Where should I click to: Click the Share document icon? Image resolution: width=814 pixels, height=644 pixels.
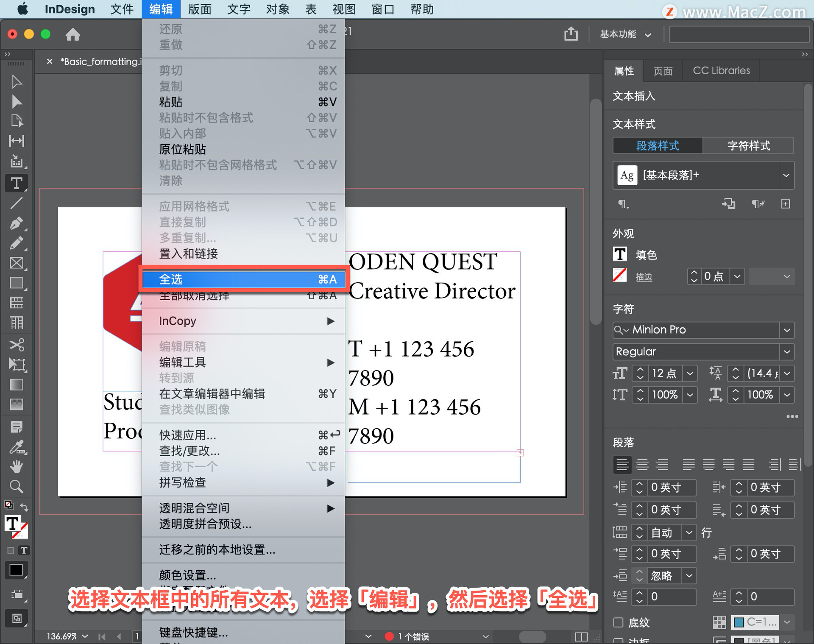pos(571,33)
